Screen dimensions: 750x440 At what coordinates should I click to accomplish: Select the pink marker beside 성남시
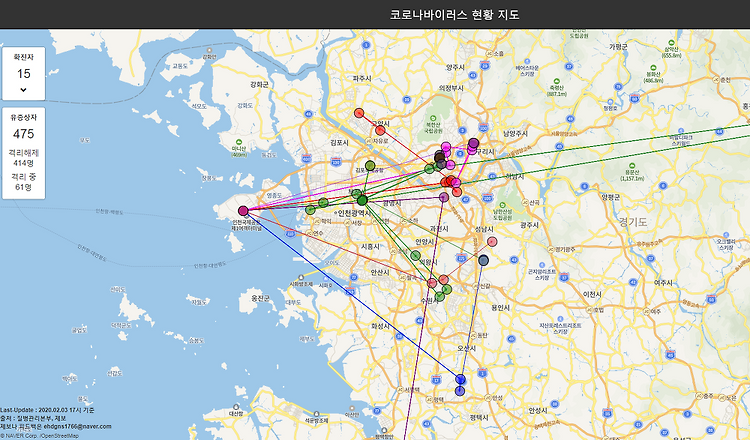[x=492, y=242]
